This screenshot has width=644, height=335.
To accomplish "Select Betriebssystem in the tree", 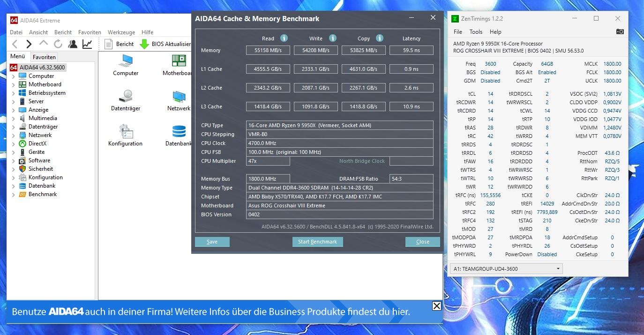I will click(47, 93).
